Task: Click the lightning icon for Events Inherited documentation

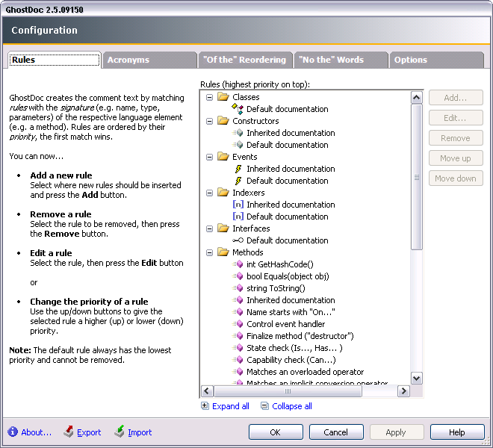Action: 238,169
